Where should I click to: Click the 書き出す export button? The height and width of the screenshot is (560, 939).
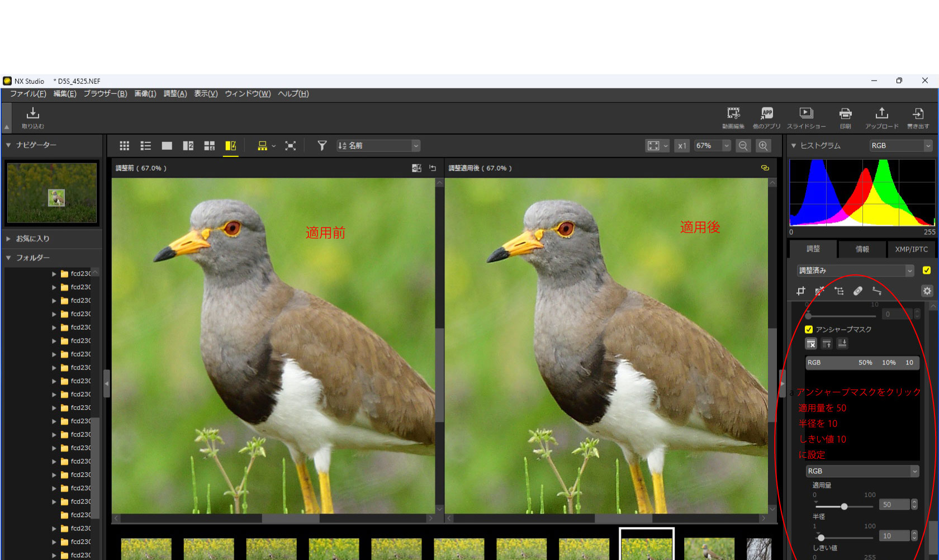[x=918, y=118]
